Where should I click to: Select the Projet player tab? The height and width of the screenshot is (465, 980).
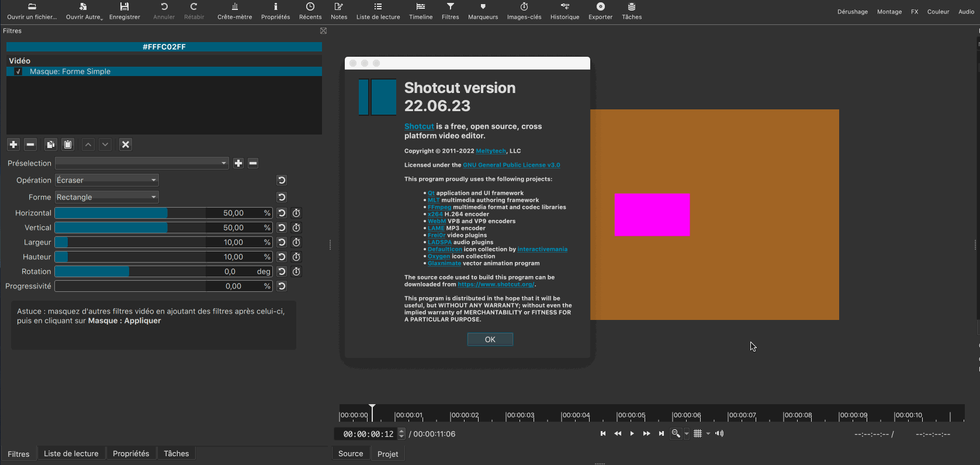tap(388, 454)
